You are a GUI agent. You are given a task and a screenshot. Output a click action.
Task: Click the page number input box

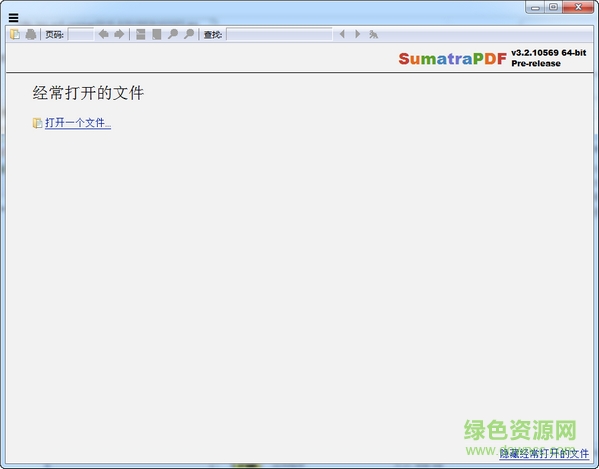tap(81, 34)
